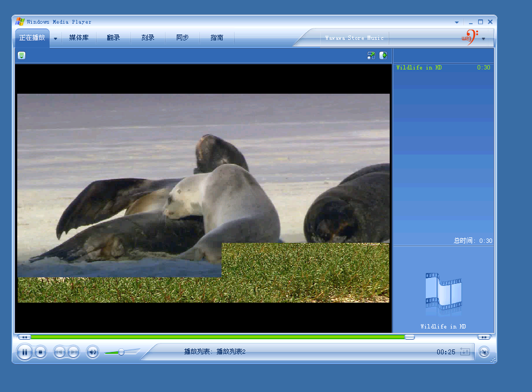Switch to the 媒体库 tab

point(79,38)
